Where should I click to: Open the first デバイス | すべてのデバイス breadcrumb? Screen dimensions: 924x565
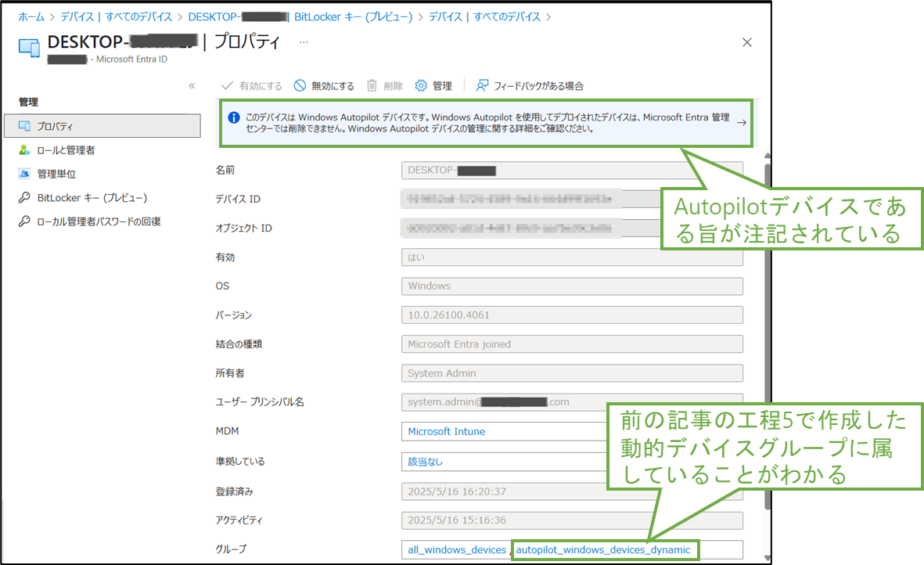116,16
